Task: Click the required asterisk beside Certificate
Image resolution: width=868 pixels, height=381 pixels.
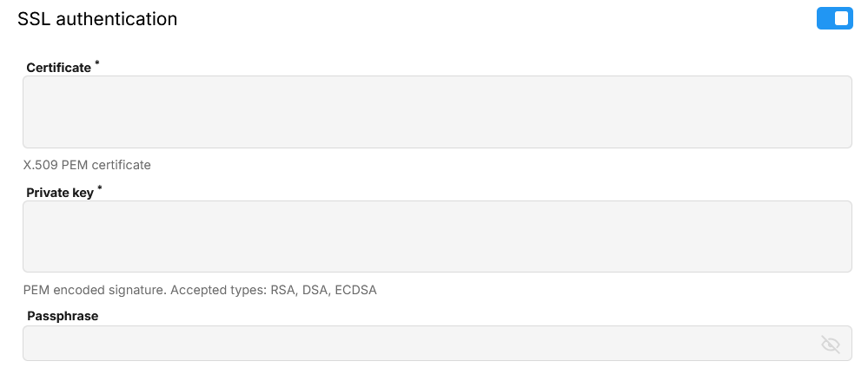Action: (97, 63)
